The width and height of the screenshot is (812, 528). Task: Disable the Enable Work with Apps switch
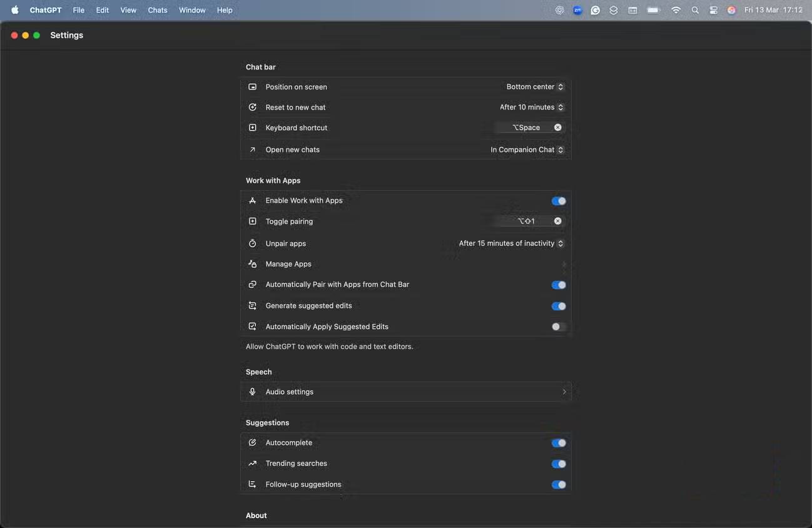[x=558, y=201]
